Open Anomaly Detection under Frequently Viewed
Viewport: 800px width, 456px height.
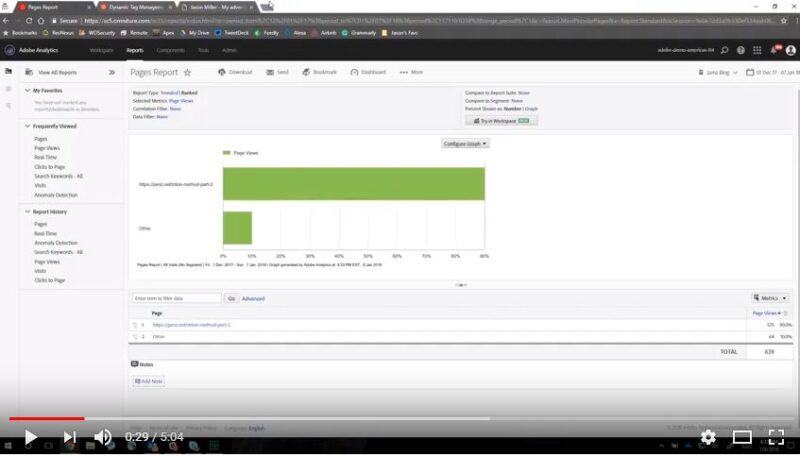click(x=56, y=195)
